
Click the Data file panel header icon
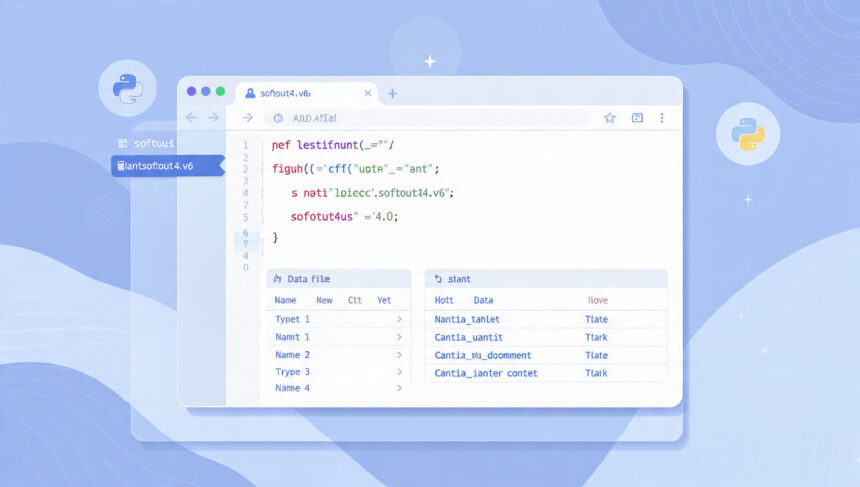pyautogui.click(x=278, y=279)
